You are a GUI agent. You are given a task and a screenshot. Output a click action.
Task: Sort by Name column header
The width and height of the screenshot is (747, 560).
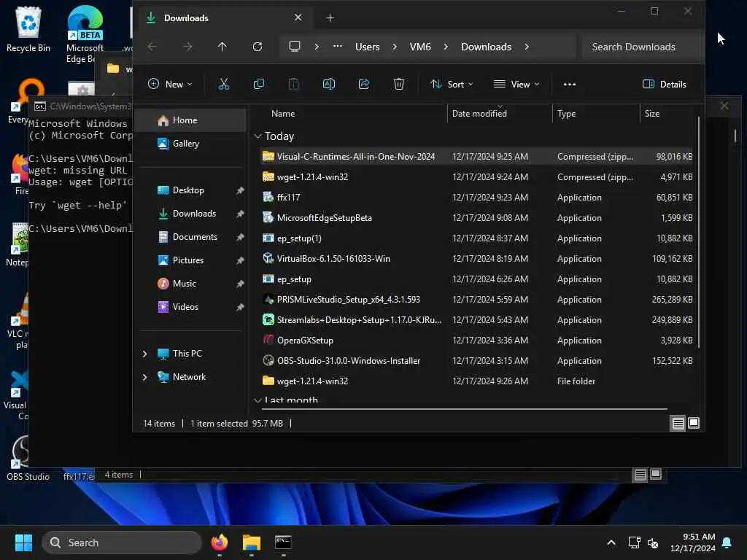pos(283,114)
